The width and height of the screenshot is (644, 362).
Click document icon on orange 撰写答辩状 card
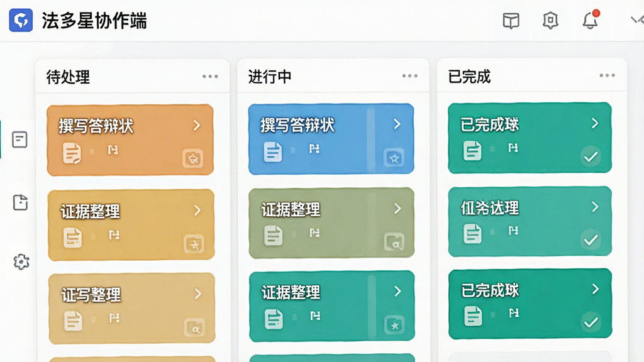click(72, 153)
